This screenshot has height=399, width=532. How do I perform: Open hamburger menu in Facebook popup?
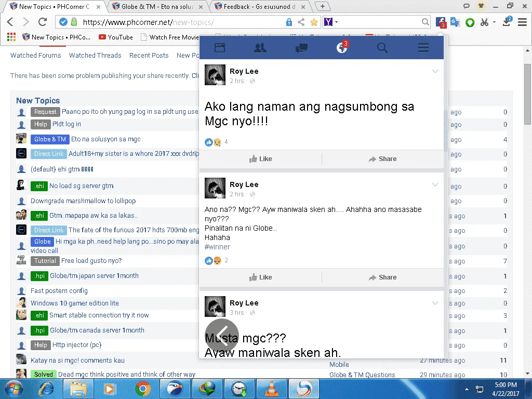coord(423,48)
